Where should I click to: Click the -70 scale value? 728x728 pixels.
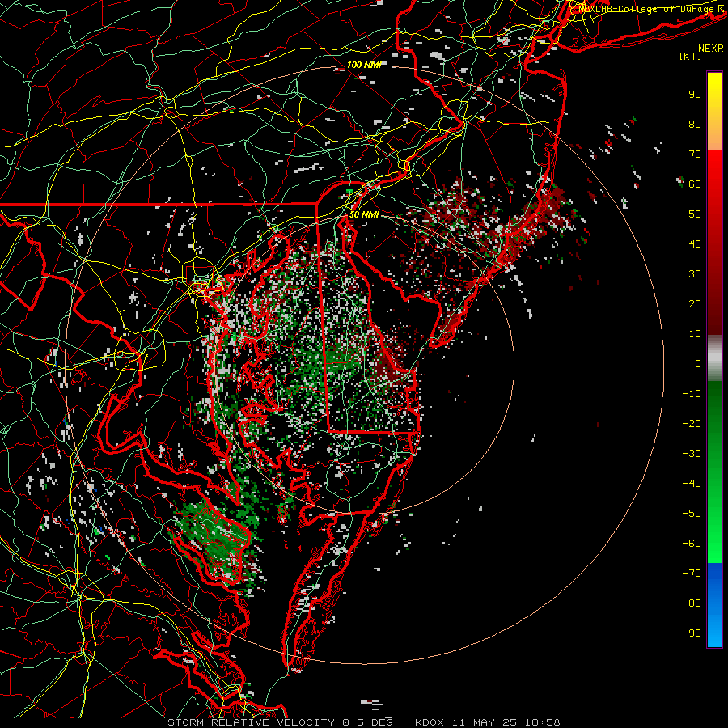coord(692,574)
